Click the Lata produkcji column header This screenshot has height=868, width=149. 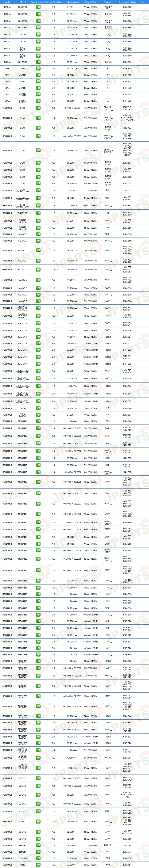(x=72, y=2)
